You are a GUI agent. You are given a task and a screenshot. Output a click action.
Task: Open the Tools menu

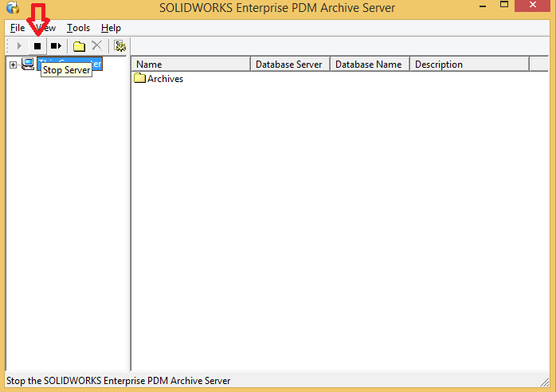(78, 28)
